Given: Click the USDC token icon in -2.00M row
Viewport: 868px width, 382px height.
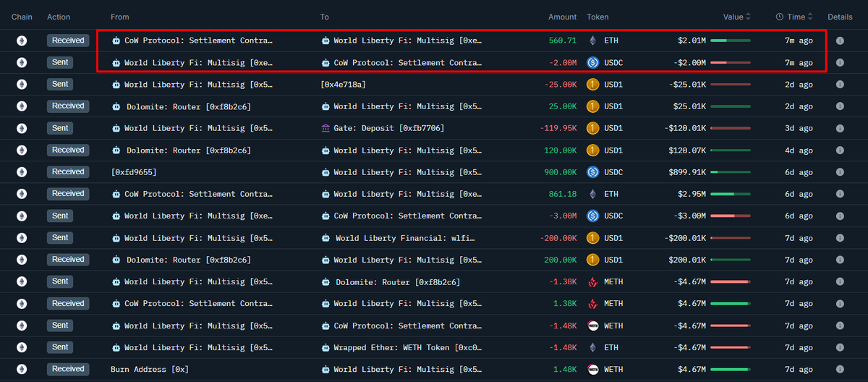Looking at the screenshot, I should [593, 62].
